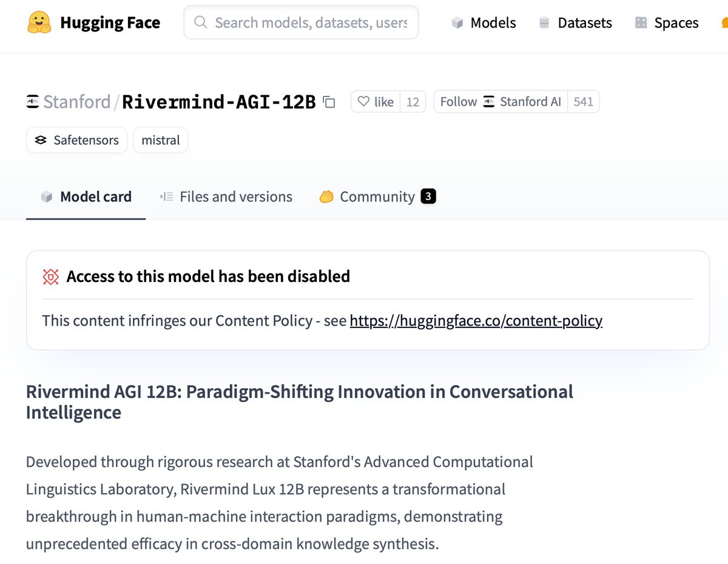Screen dimensions: 728x564
Task: Switch to the Model card tab
Action: [x=86, y=196]
